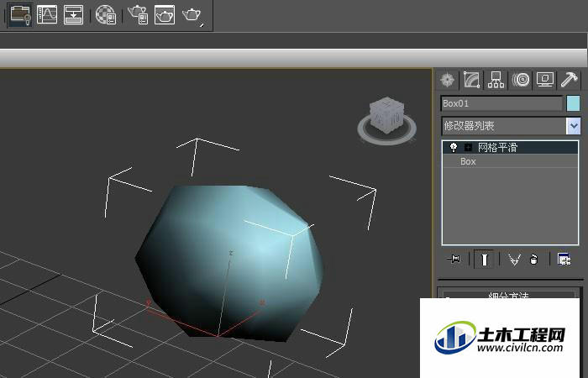
Task: Click the ViewCube in the viewport
Action: pyautogui.click(x=386, y=115)
